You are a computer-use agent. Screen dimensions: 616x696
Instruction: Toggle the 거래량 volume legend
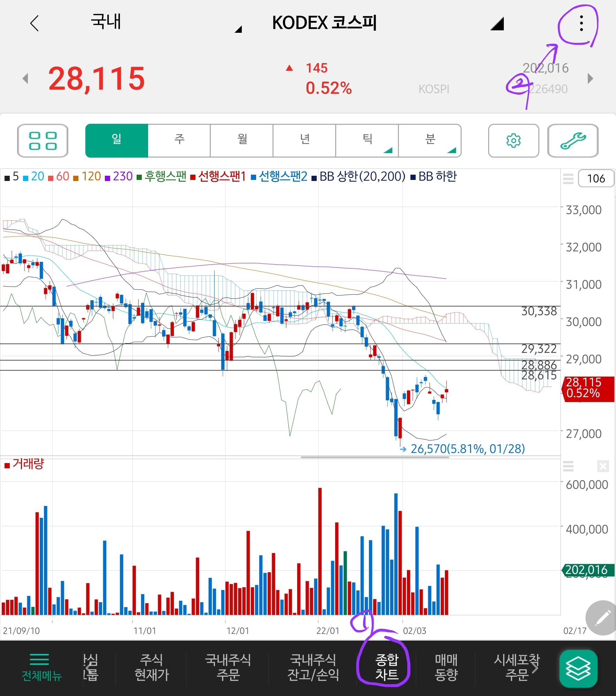pos(24,464)
